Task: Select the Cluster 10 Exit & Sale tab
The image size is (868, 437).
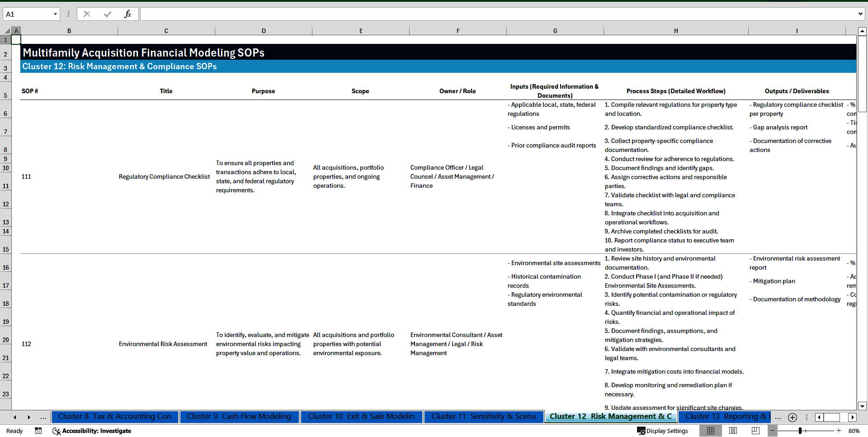Action: pyautogui.click(x=362, y=417)
